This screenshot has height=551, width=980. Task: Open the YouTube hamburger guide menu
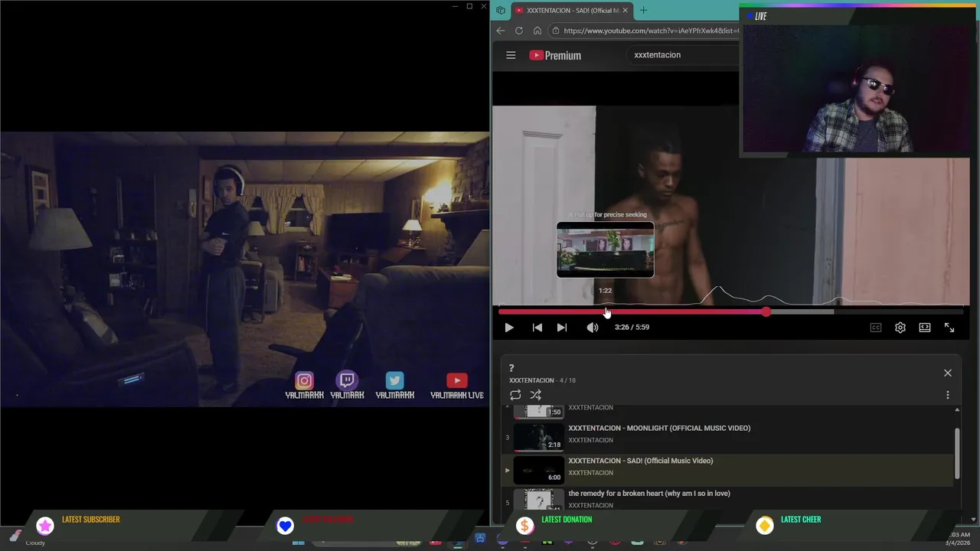pyautogui.click(x=511, y=55)
